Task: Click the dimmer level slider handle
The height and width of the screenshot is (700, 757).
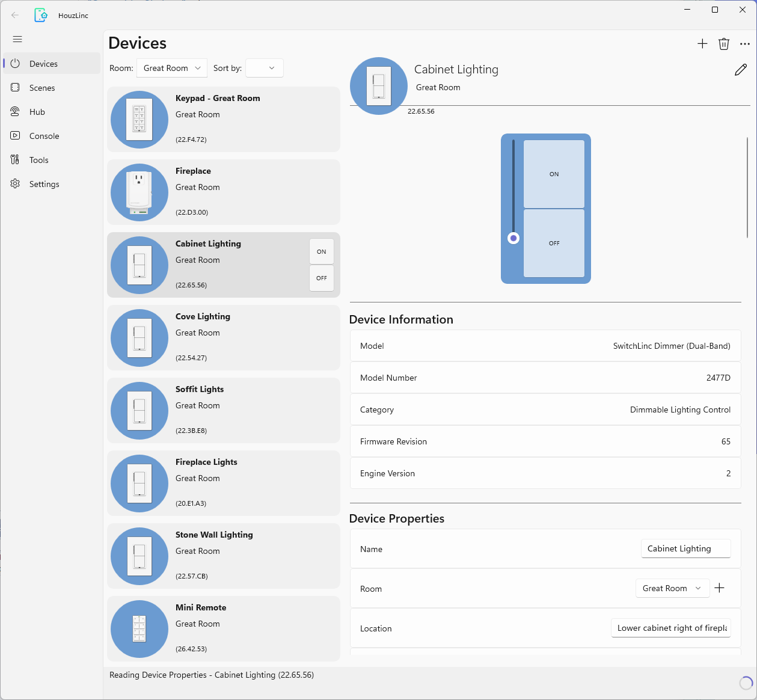Action: click(513, 238)
